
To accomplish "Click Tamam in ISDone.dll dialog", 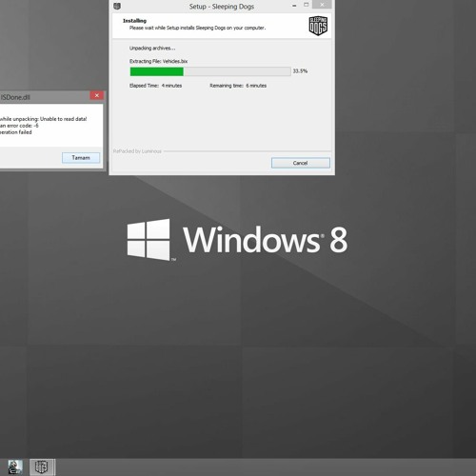I will [81, 158].
